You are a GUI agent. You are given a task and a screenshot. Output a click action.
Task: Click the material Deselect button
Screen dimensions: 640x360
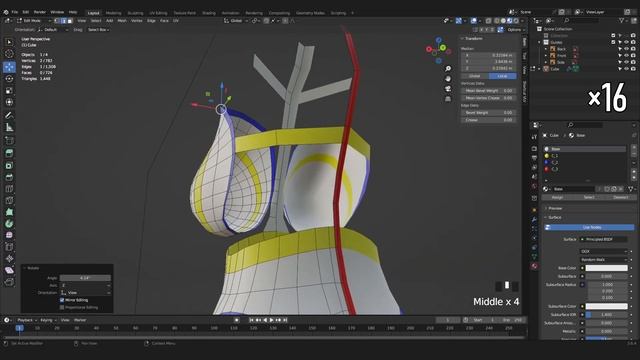click(620, 198)
